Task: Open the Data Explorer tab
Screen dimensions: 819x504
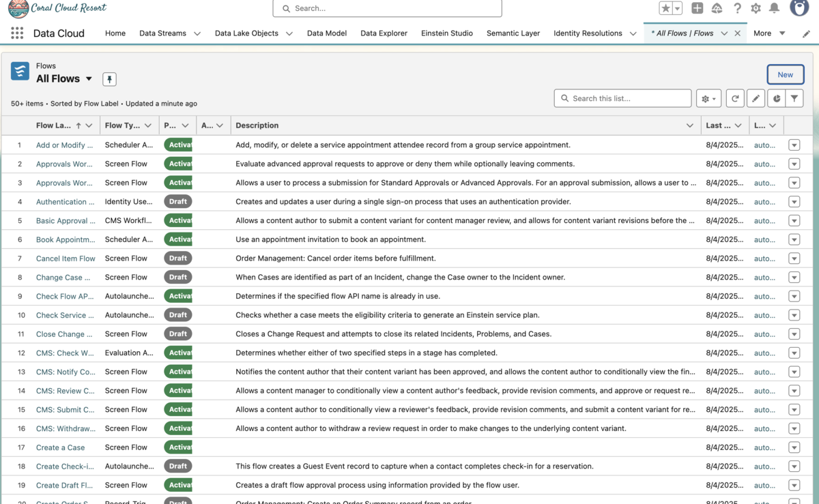Action: (x=384, y=33)
